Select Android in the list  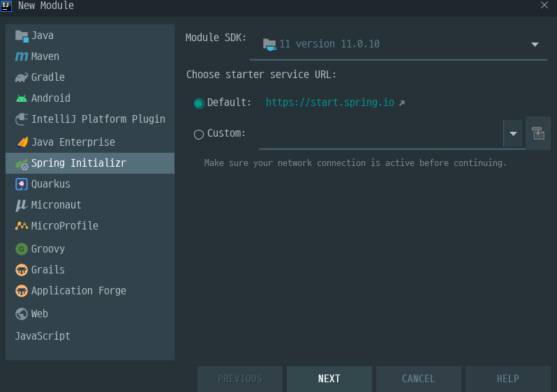click(90, 98)
